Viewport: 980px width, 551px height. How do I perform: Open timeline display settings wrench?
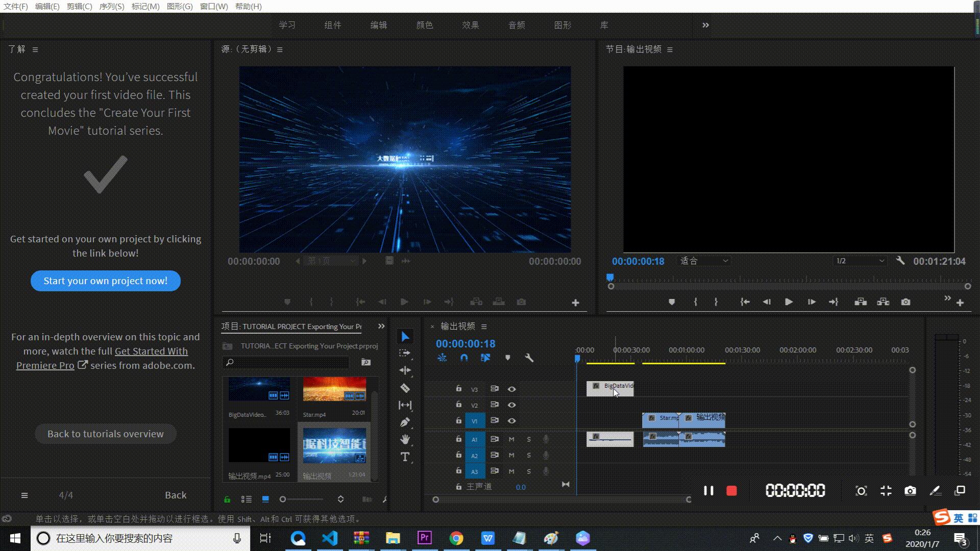click(x=529, y=358)
